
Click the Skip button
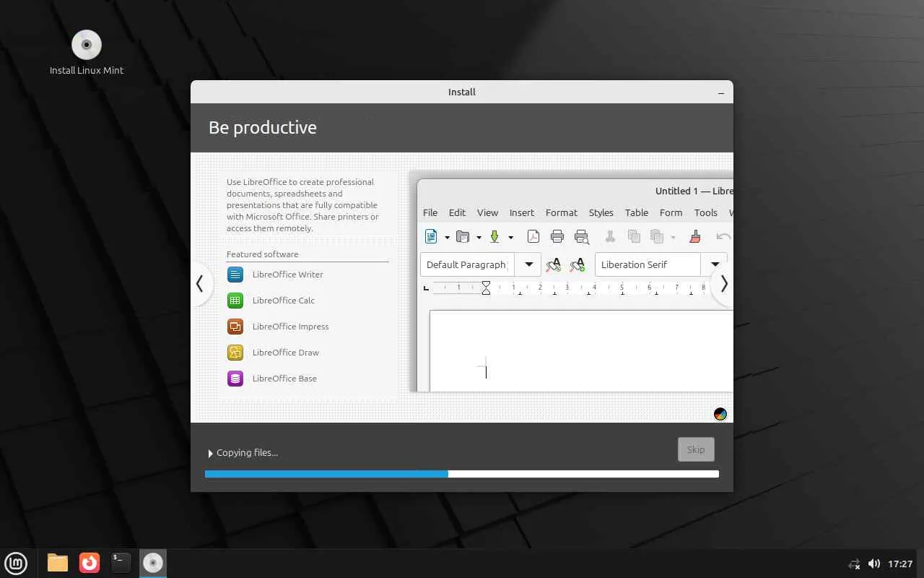click(x=696, y=449)
